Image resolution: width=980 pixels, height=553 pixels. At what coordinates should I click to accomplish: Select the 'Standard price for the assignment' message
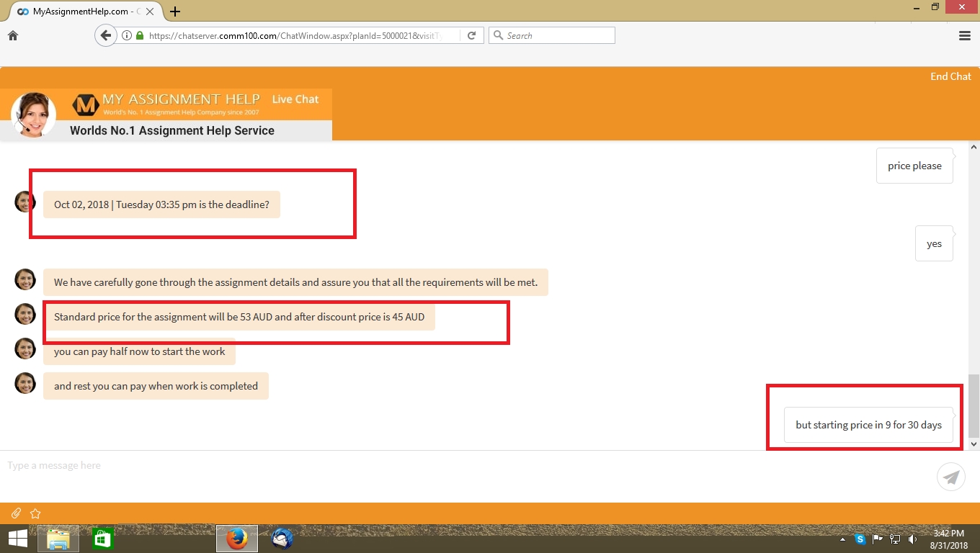click(239, 317)
